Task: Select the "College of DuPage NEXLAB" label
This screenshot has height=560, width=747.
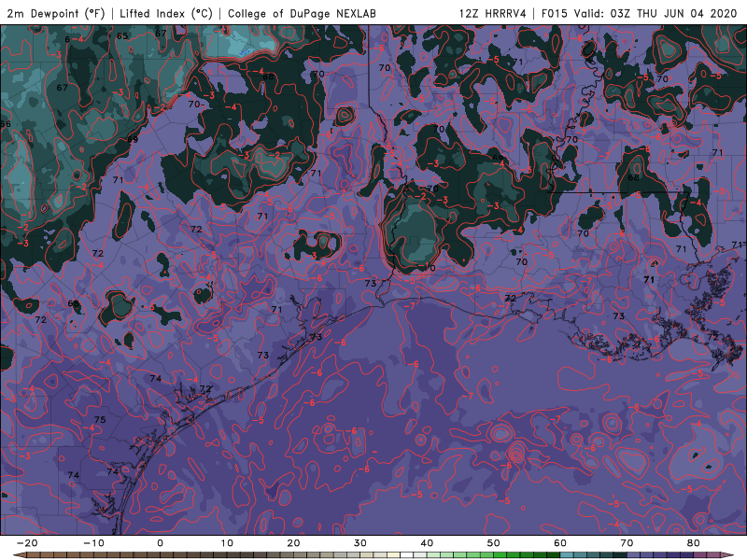Action: click(x=302, y=13)
